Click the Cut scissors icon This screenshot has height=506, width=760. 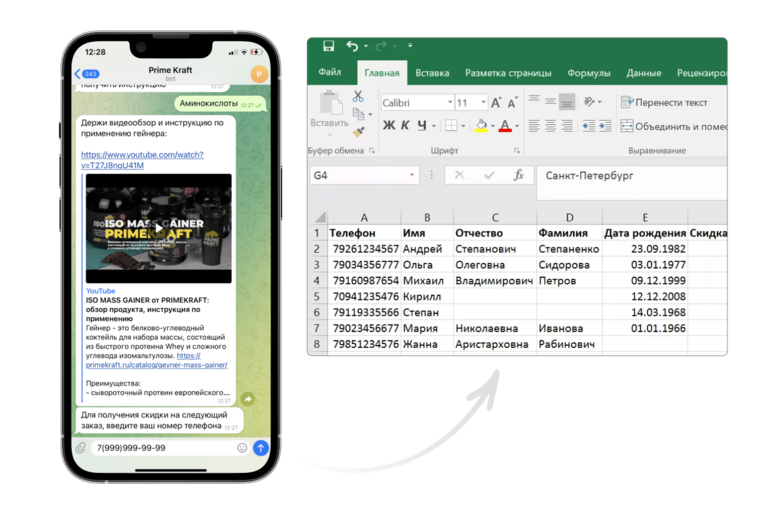(358, 96)
